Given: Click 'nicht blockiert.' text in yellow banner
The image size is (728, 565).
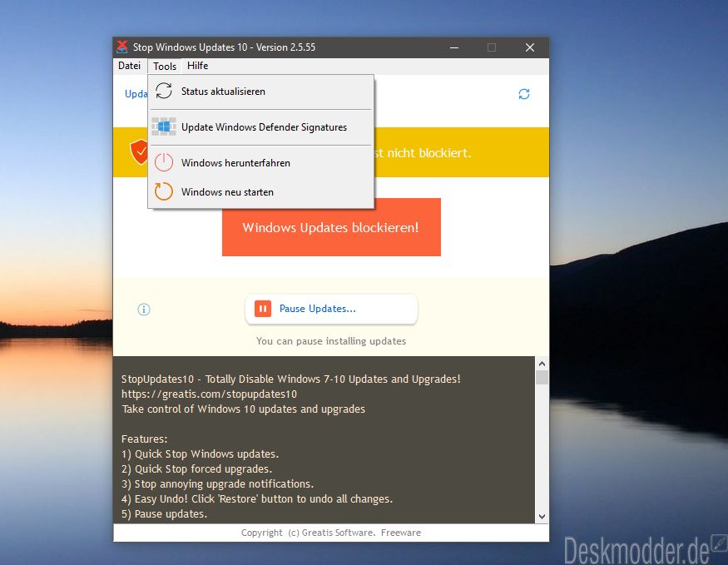Looking at the screenshot, I should coord(429,153).
